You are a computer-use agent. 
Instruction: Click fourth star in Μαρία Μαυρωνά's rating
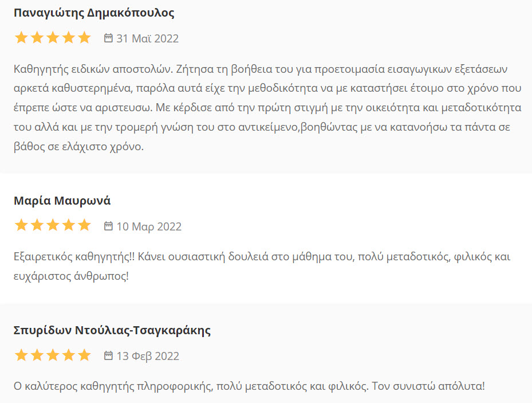[x=69, y=225]
